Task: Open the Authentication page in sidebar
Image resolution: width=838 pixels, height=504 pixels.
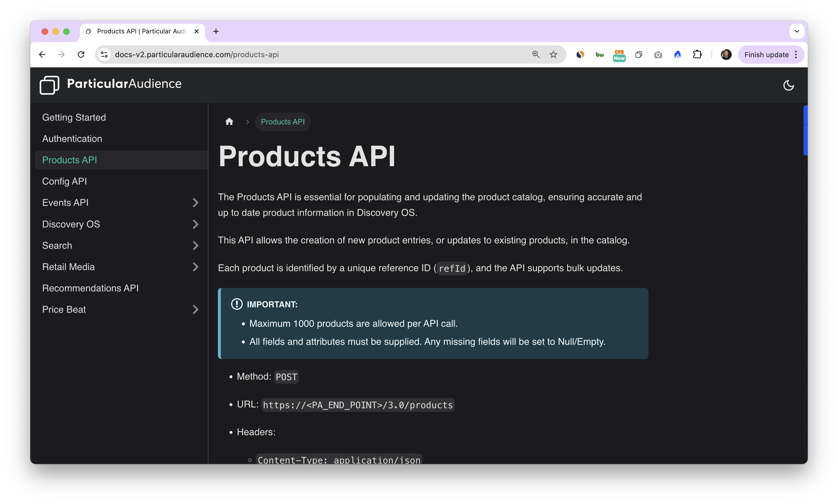Action: [72, 139]
